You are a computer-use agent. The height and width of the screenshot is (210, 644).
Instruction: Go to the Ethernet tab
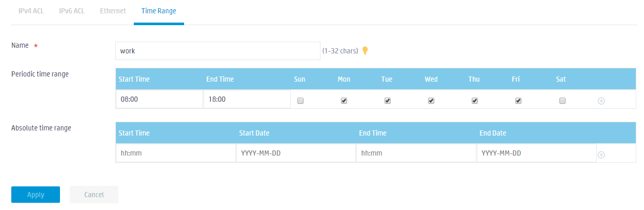(113, 10)
